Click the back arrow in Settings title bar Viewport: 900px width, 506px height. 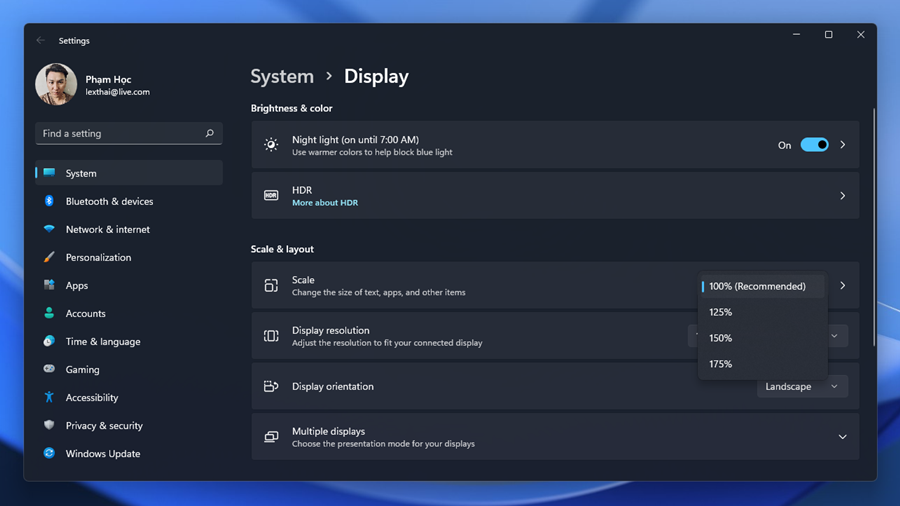point(40,40)
